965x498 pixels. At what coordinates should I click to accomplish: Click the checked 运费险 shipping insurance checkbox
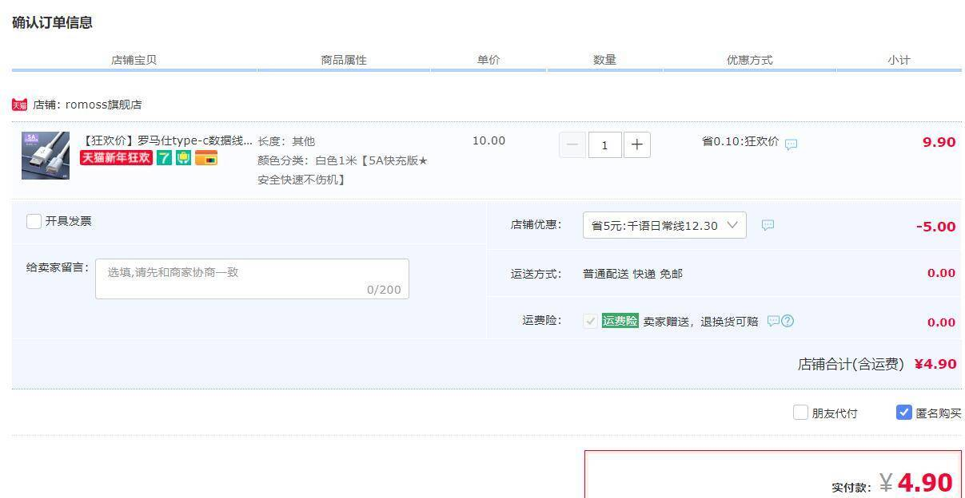(x=590, y=321)
